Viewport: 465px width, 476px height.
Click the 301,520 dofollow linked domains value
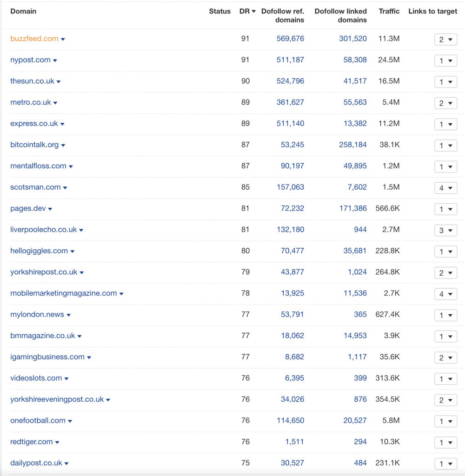[353, 39]
